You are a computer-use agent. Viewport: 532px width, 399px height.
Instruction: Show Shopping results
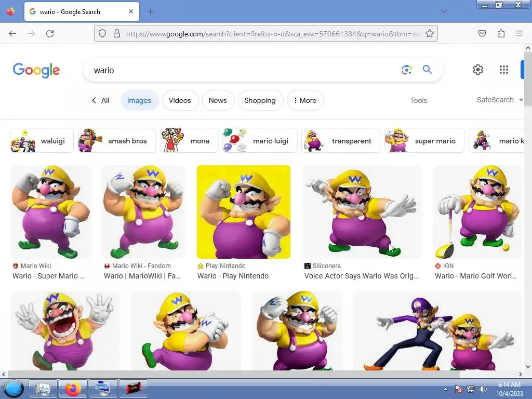click(x=260, y=100)
